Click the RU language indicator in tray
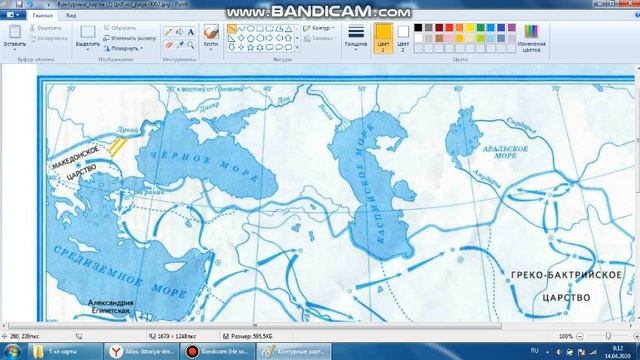 (x=534, y=350)
